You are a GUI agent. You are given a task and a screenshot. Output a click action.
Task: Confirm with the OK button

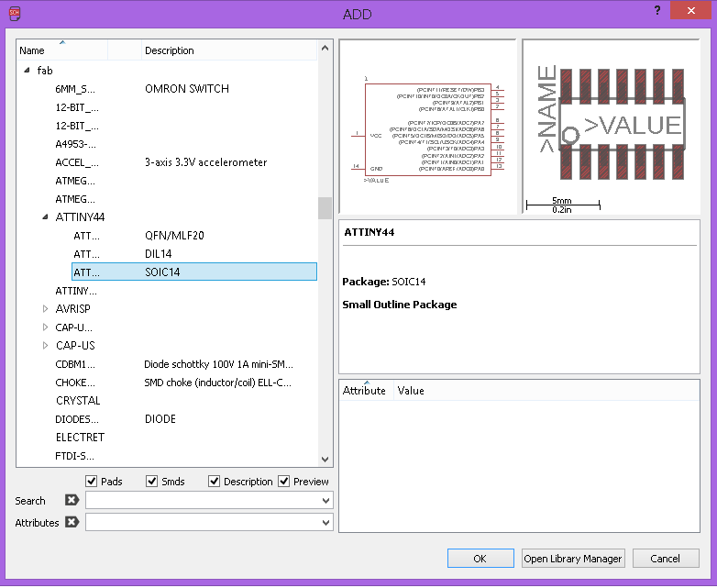coord(480,559)
